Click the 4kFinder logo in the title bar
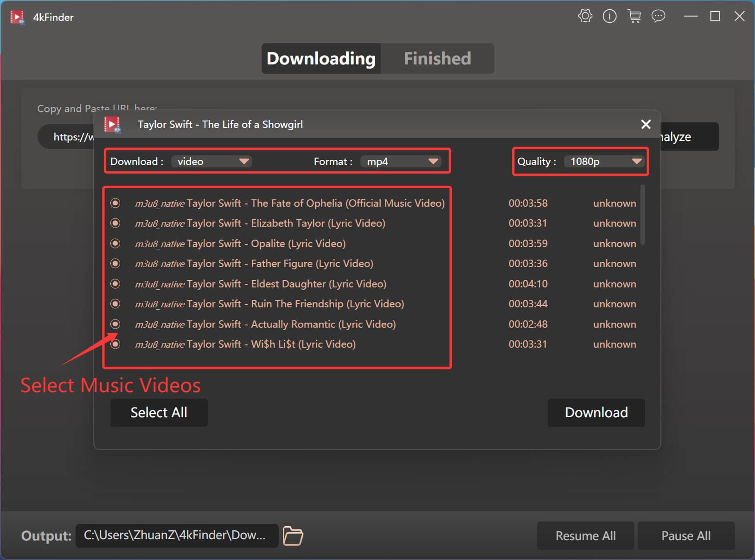755x560 pixels. coord(17,17)
